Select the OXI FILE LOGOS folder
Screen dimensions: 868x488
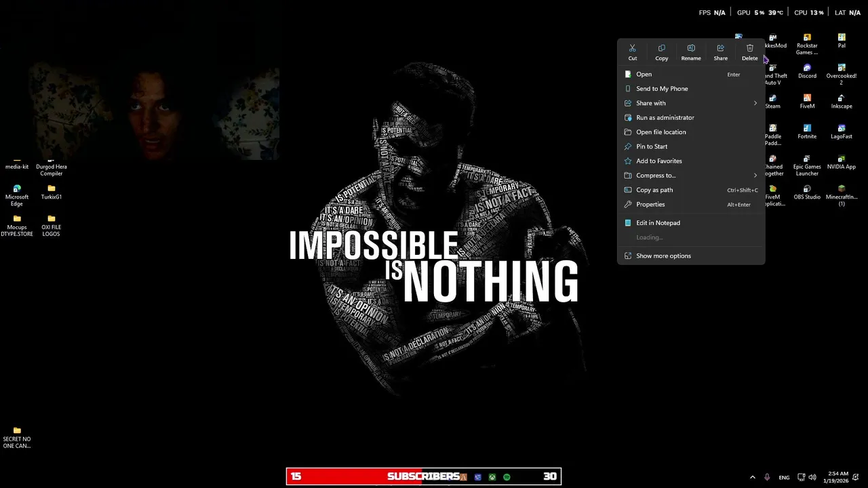pyautogui.click(x=51, y=226)
